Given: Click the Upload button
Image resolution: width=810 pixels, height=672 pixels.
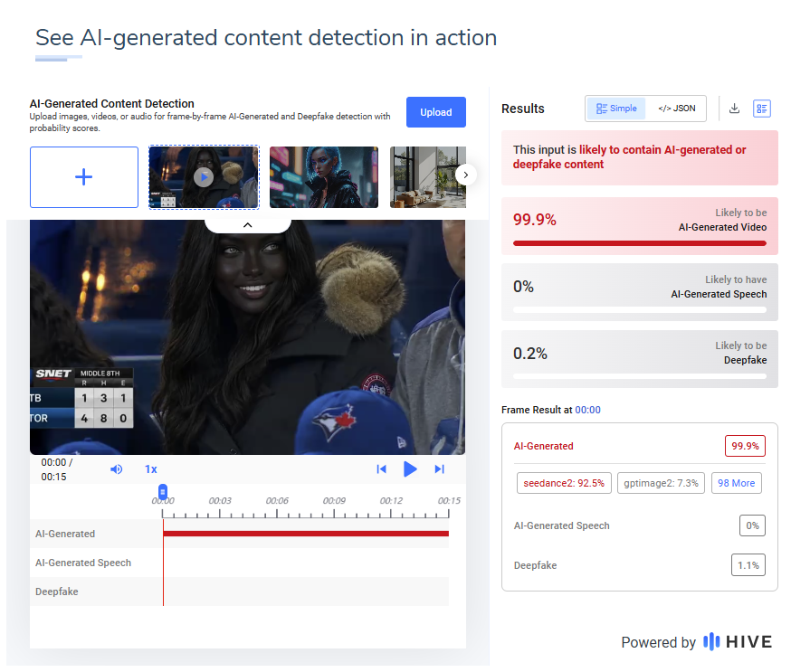Looking at the screenshot, I should 435,112.
